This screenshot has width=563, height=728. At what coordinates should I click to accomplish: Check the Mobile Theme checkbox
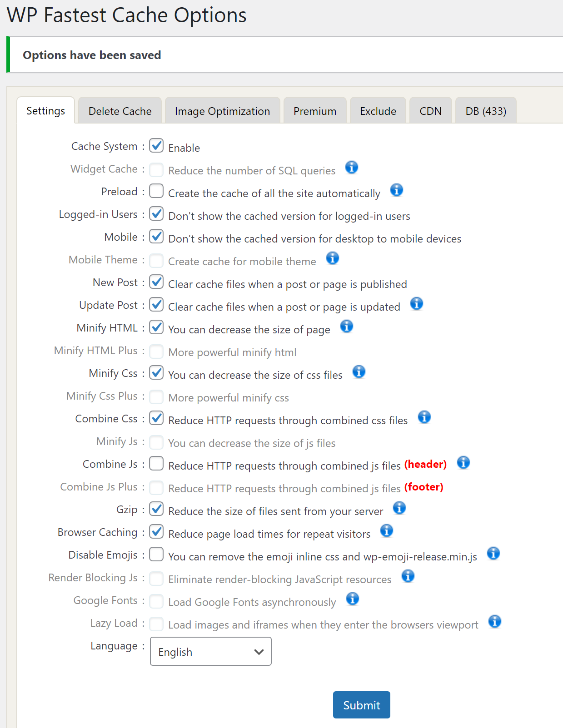(156, 261)
